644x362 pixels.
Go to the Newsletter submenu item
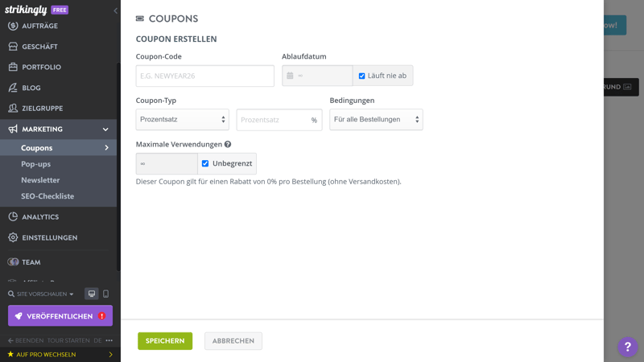[40, 180]
